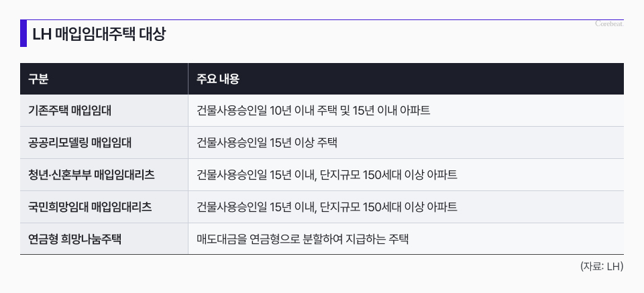644x293 pixels.
Task: Click the '(자료: LH)' source caption
Action: [x=602, y=266]
